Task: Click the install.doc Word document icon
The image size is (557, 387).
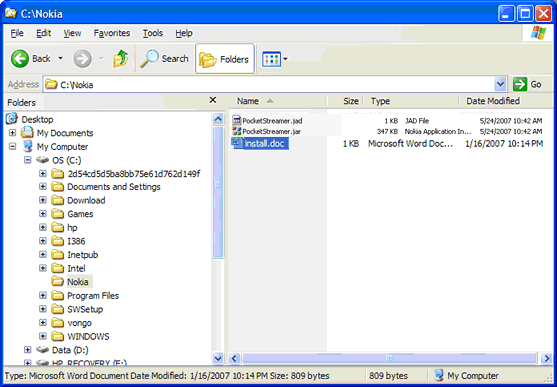Action: [x=237, y=143]
